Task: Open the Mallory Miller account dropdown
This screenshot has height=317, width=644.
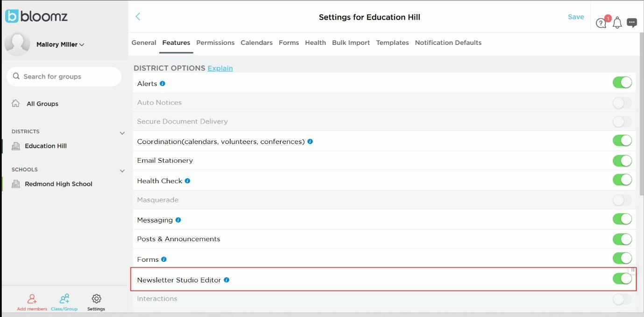Action: [x=60, y=44]
